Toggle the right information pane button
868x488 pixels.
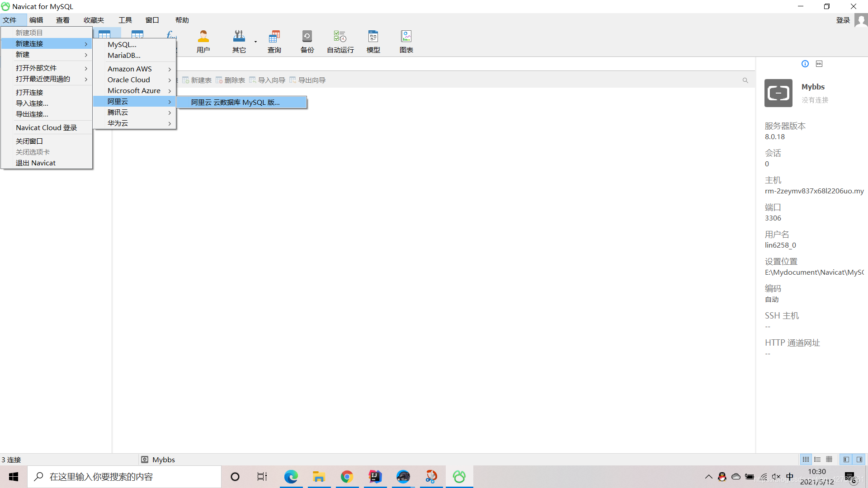[x=859, y=460]
